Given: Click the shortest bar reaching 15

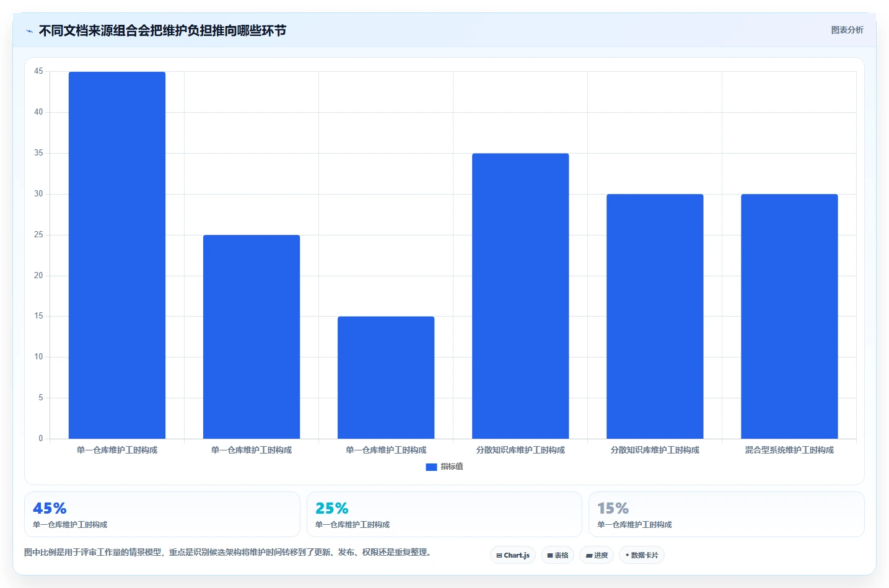Looking at the screenshot, I should 386,377.
